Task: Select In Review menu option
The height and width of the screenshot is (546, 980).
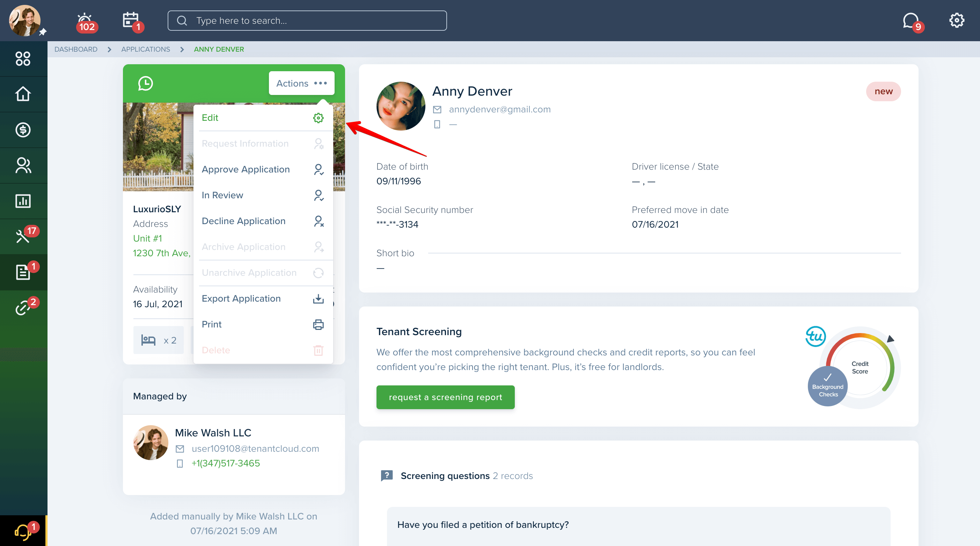Action: [263, 195]
